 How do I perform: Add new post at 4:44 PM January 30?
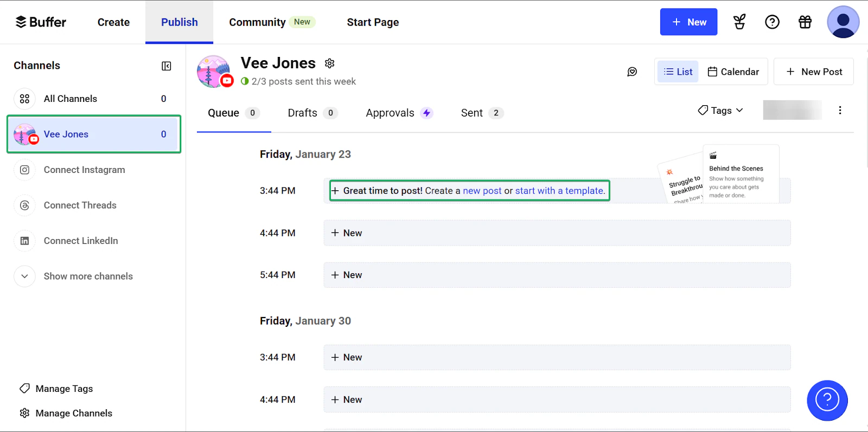point(557,399)
